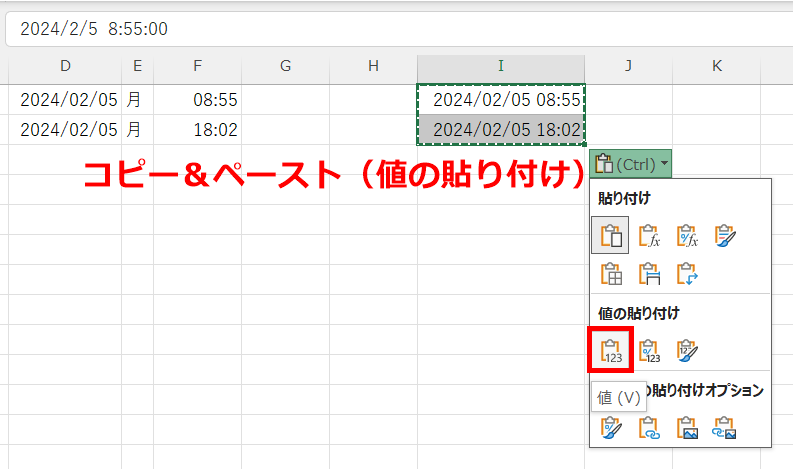793x469 pixels.
Task: Choose Keep Source Column Widths paste icon
Action: pos(649,273)
